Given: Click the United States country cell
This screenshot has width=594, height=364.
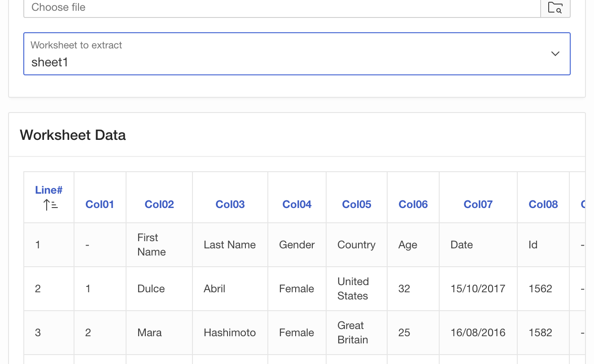Looking at the screenshot, I should coord(353,289).
